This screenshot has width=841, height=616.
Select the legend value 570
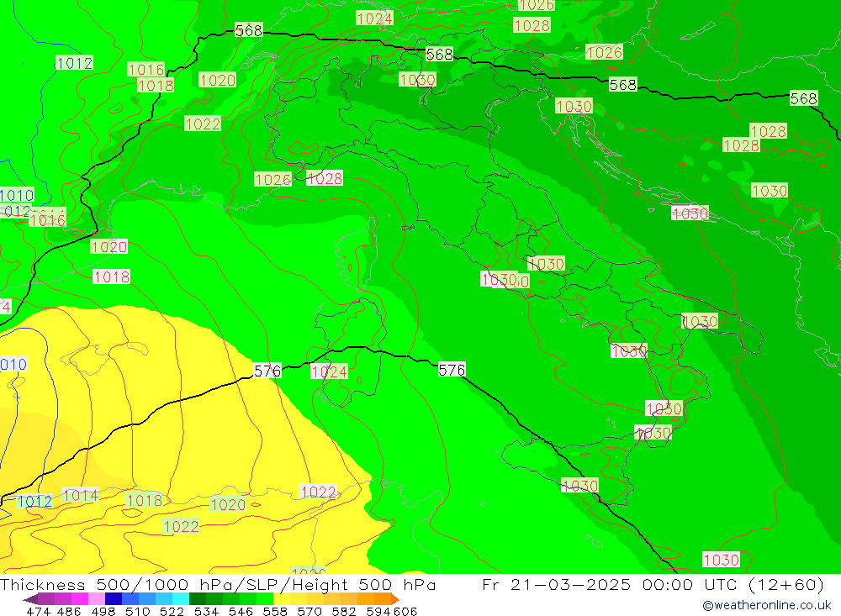coord(309,611)
